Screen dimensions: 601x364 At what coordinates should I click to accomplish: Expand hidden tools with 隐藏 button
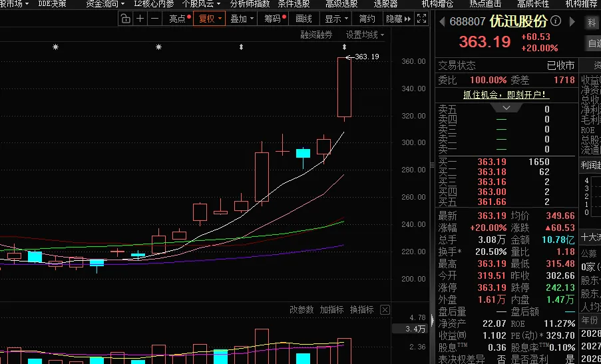[398, 19]
